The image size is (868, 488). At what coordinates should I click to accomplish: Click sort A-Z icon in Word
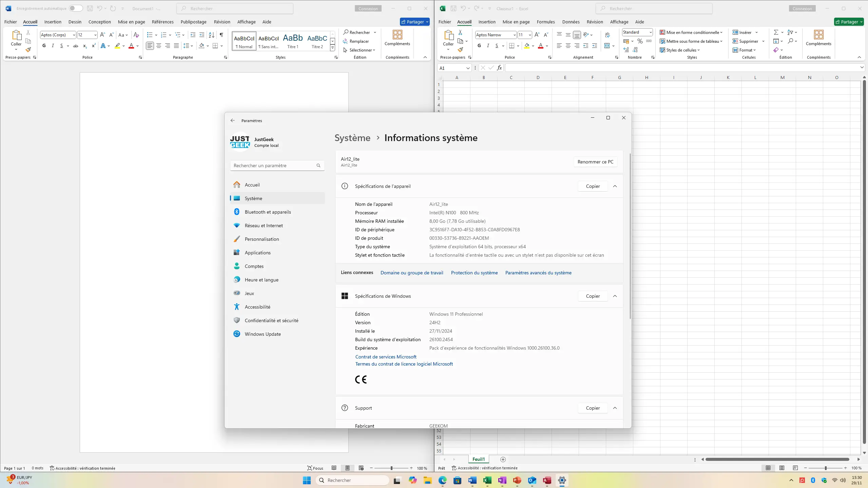(211, 35)
